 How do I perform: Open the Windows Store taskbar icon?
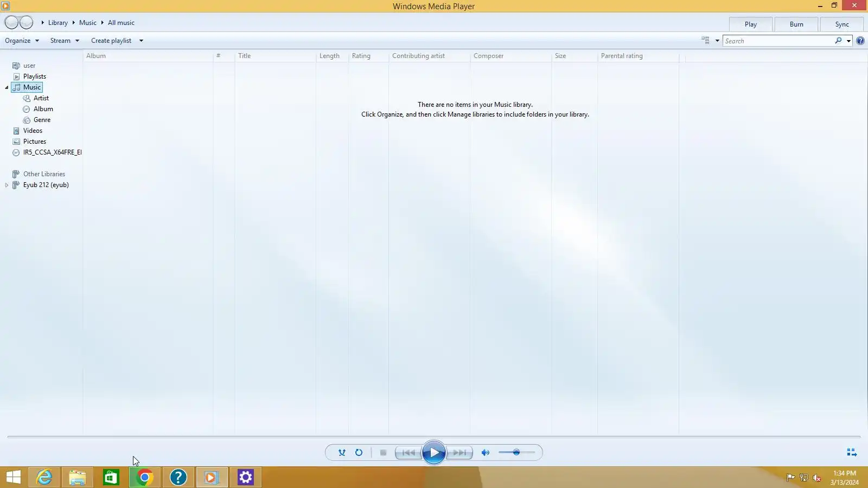tap(111, 477)
